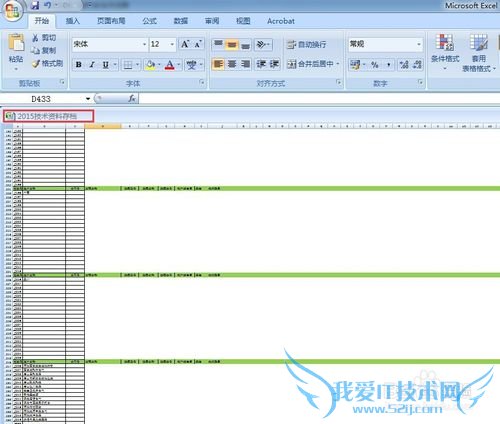Viewport: 500px width, 424px height.
Task: Click the fx insert function icon
Action: (x=132, y=98)
